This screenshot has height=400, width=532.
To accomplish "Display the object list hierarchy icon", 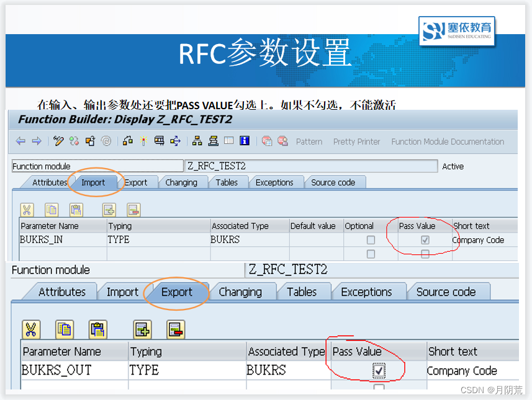I will coord(197,141).
